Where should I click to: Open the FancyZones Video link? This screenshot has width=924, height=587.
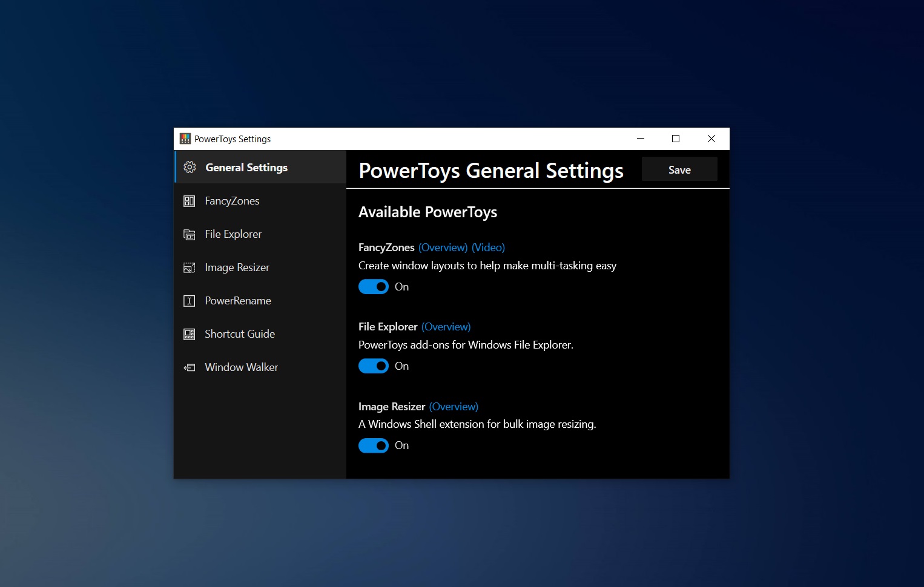pyautogui.click(x=488, y=247)
